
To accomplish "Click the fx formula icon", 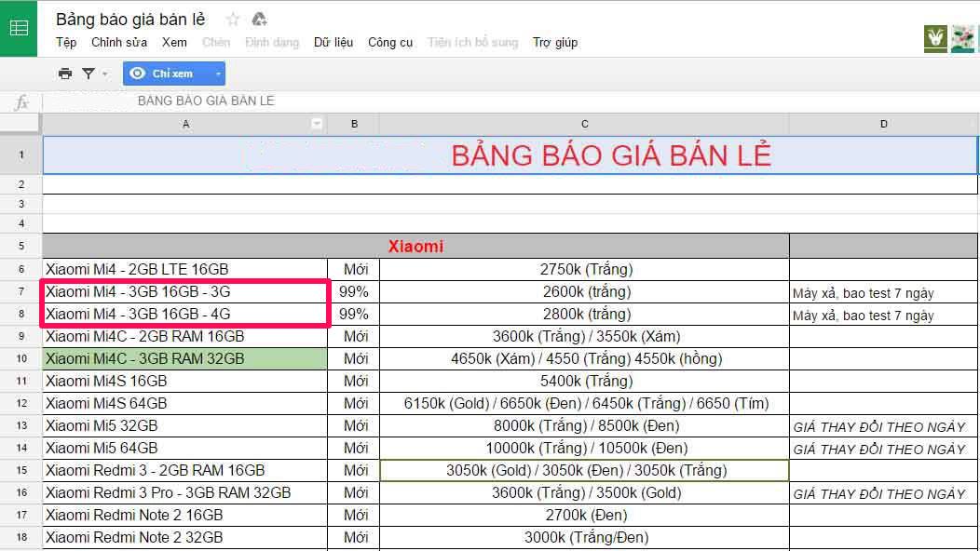I will (x=21, y=101).
